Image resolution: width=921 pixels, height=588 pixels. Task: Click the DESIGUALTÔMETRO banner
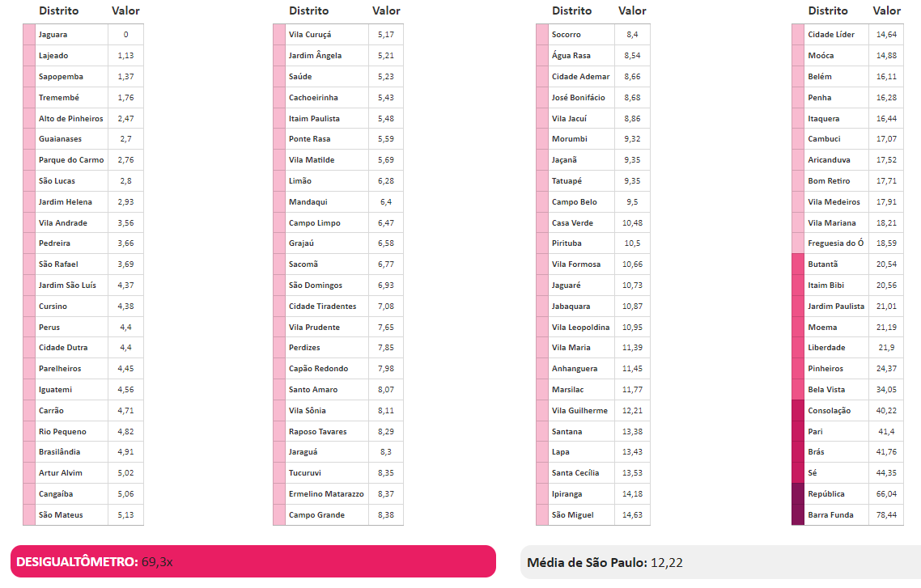pyautogui.click(x=253, y=561)
